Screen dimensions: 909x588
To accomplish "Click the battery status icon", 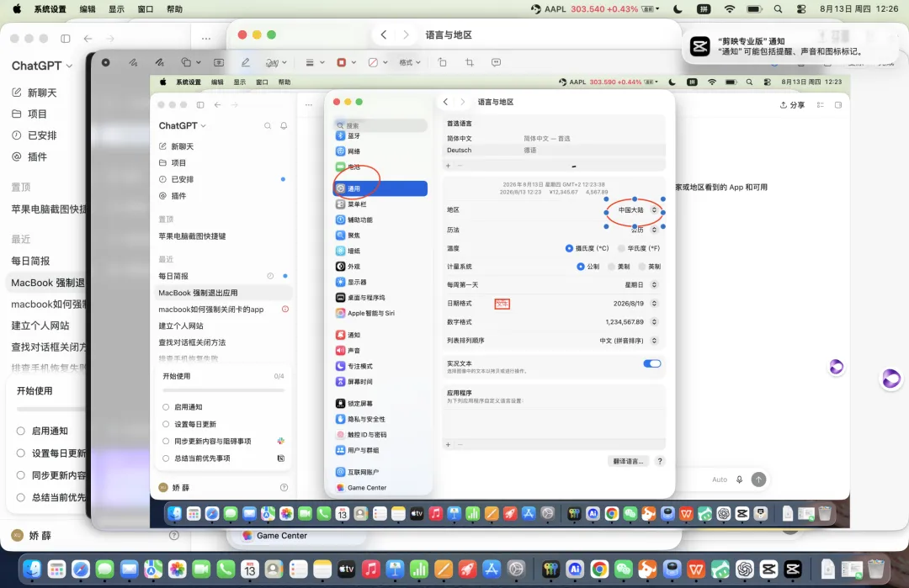I will coord(754,9).
